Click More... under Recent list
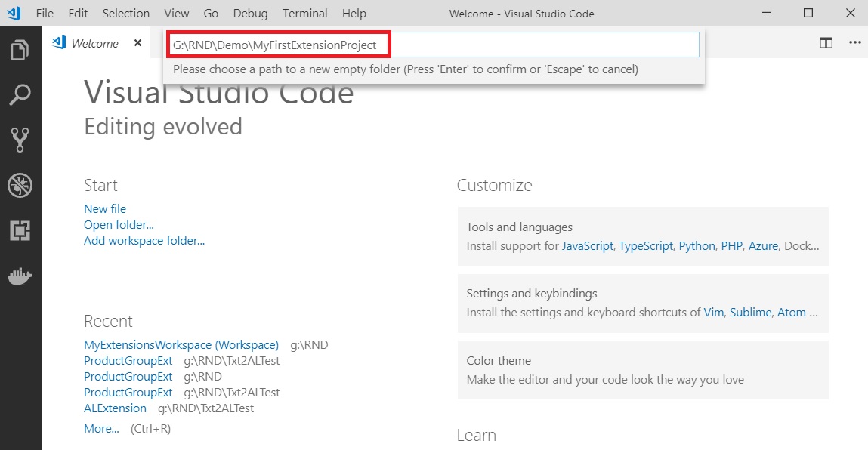868x450 pixels. (101, 428)
